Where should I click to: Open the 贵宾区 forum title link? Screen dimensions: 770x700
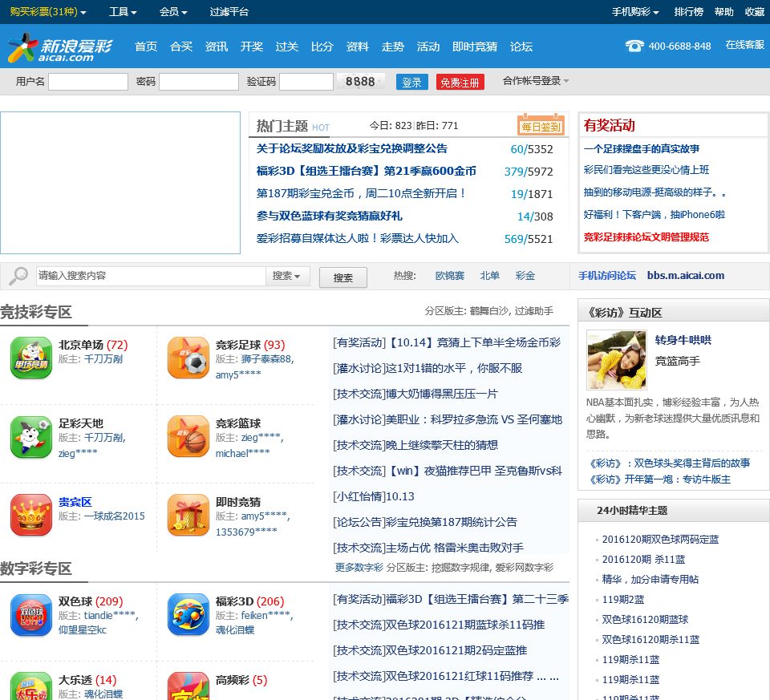pos(75,502)
